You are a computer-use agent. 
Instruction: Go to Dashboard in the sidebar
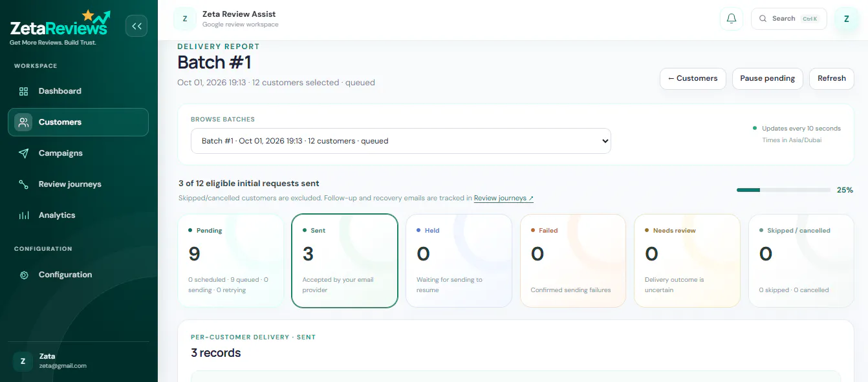coord(78,91)
